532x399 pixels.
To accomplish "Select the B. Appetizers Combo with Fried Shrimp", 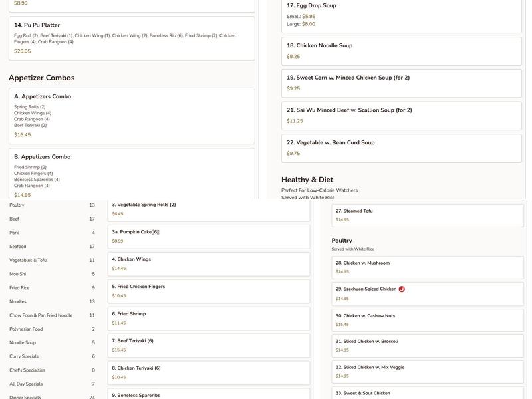I will 132,174.
